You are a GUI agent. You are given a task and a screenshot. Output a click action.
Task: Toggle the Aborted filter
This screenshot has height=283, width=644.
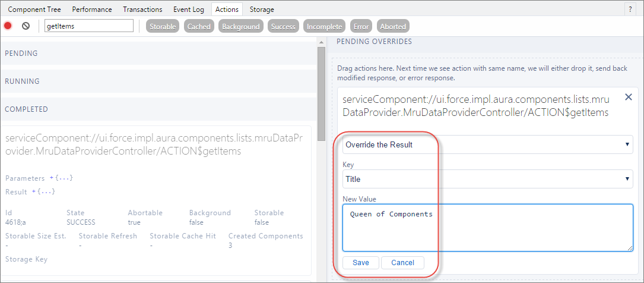(x=393, y=26)
